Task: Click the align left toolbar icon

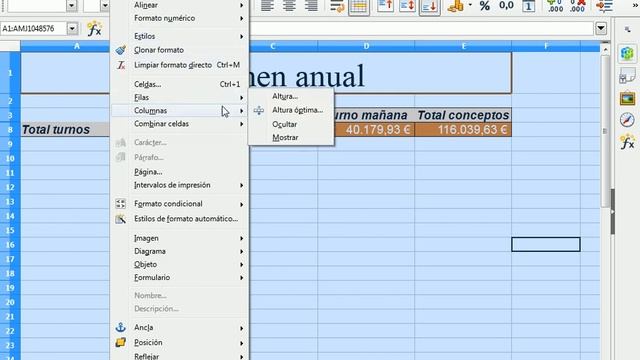Action: [x=267, y=6]
